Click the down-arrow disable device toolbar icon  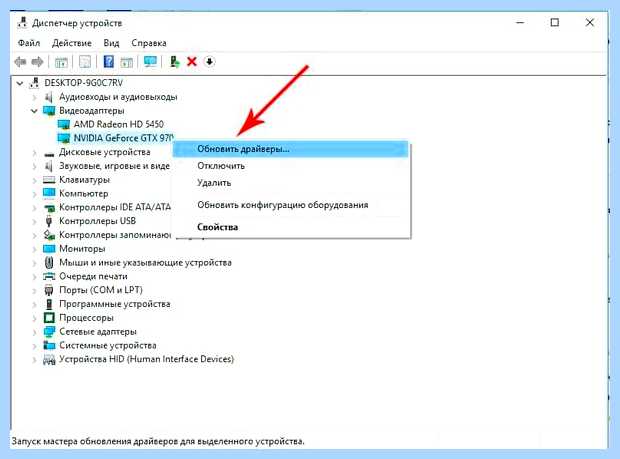click(210, 62)
